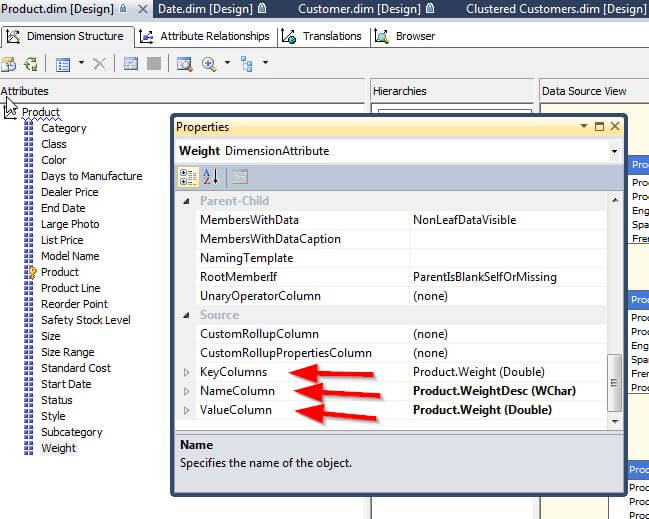Screen dimensions: 649x519
Task: Collapse the Parent-Child property group
Action: pyautogui.click(x=186, y=201)
